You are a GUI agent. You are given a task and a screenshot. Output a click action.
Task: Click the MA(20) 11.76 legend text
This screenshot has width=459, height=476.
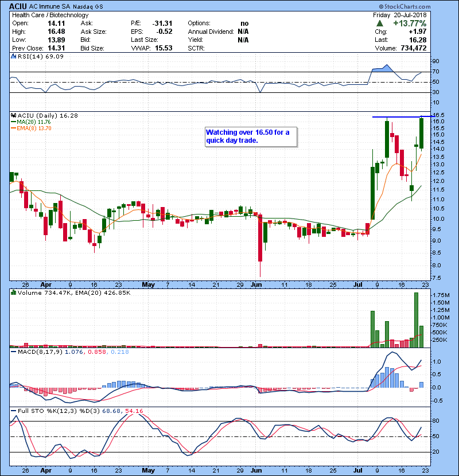[34, 122]
